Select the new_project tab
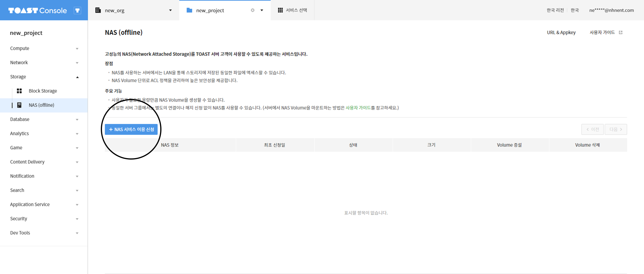This screenshot has height=274, width=644. point(225,10)
